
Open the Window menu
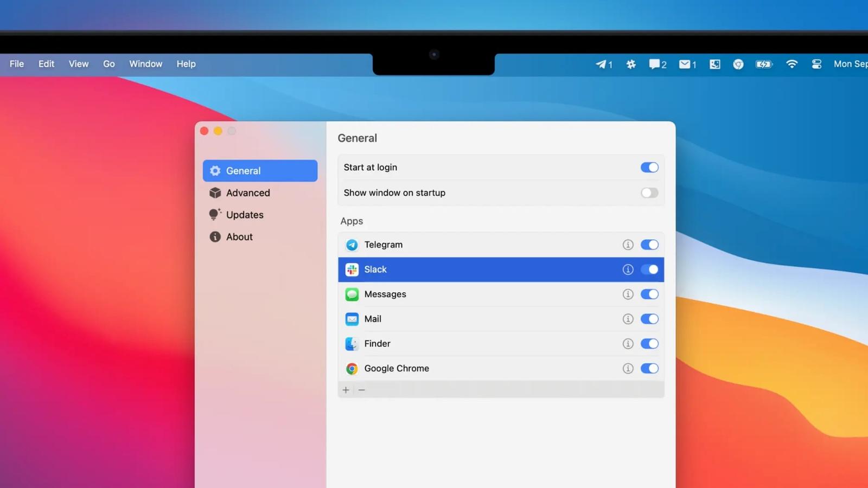pos(145,64)
